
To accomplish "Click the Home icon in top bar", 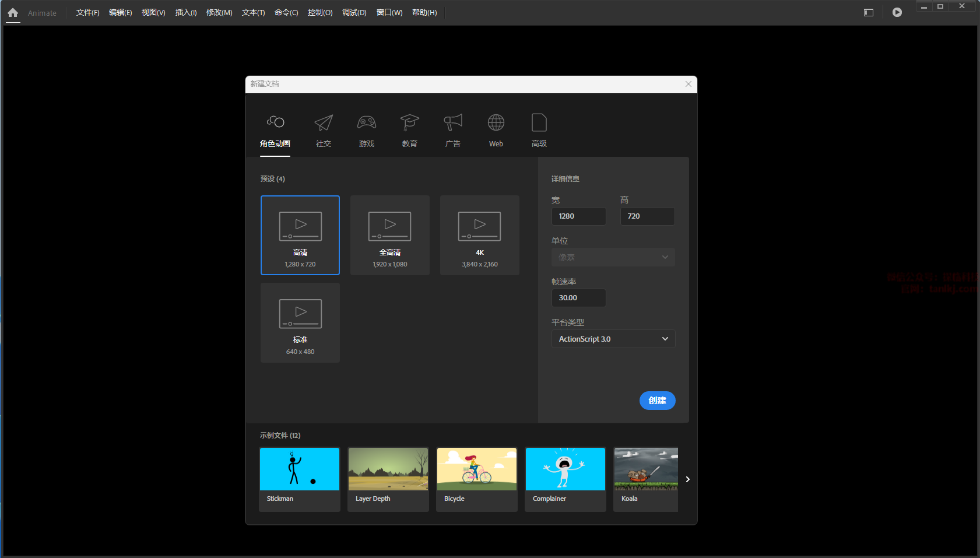I will (13, 13).
